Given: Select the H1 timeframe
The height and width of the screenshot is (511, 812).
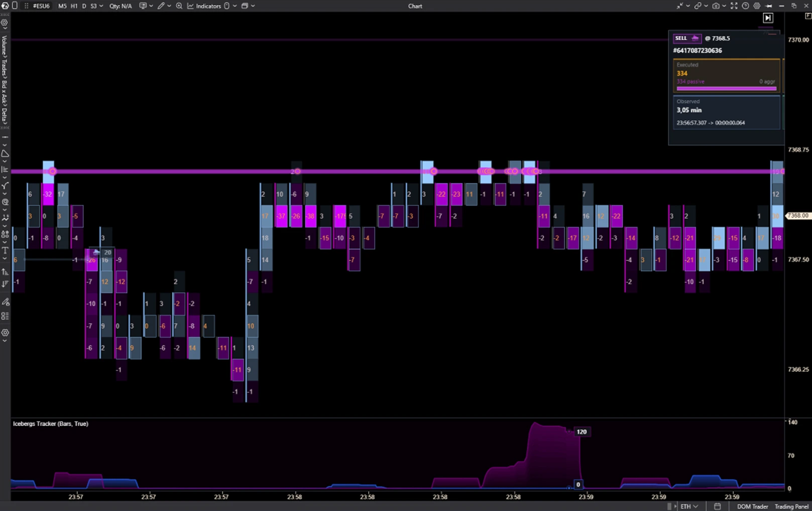Looking at the screenshot, I should pyautogui.click(x=74, y=6).
